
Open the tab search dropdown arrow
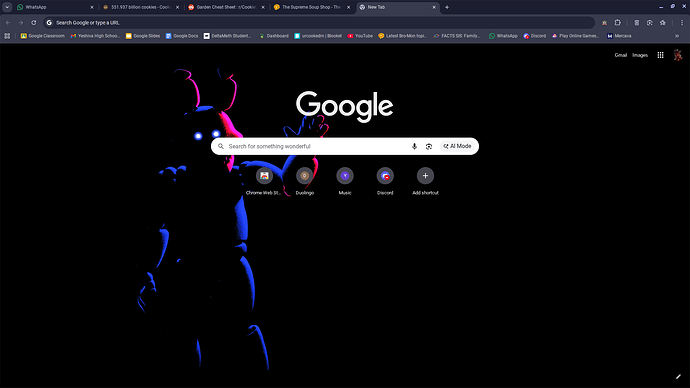tap(7, 7)
